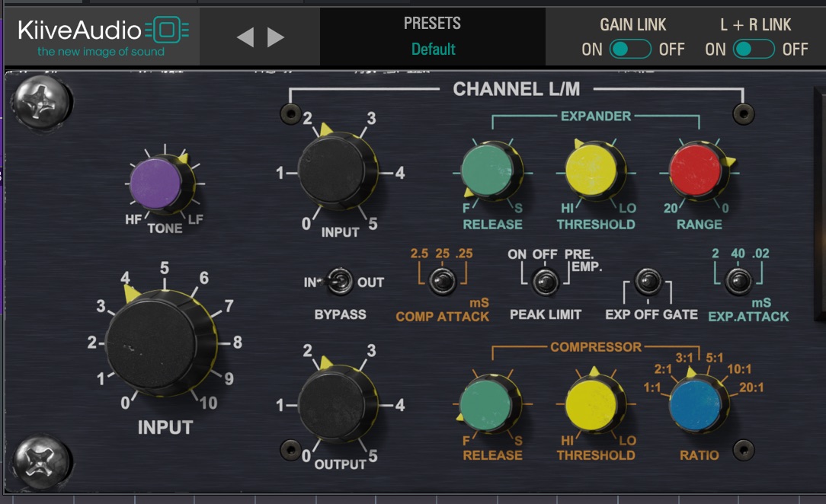Viewport: 826px width, 504px height.
Task: Click the Comp Attack time switch
Action: point(440,282)
